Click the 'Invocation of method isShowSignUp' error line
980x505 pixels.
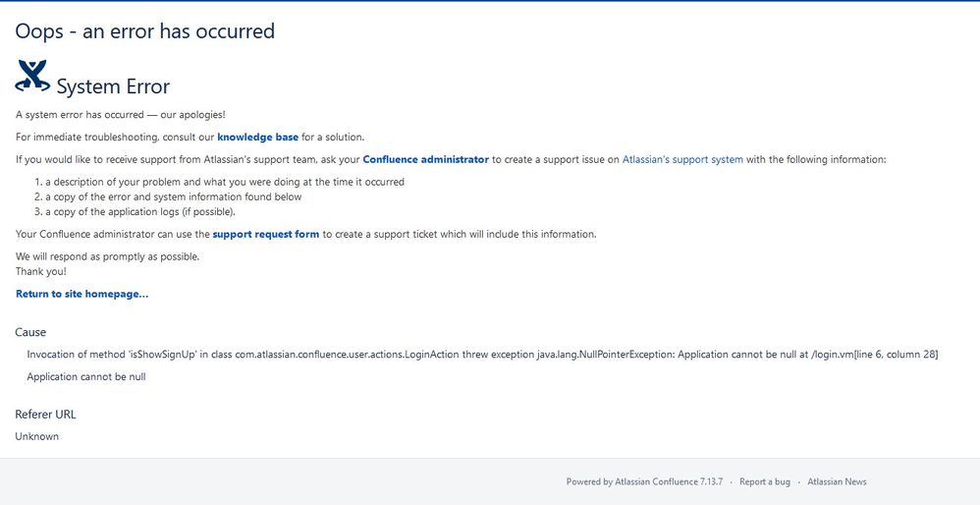click(482, 355)
